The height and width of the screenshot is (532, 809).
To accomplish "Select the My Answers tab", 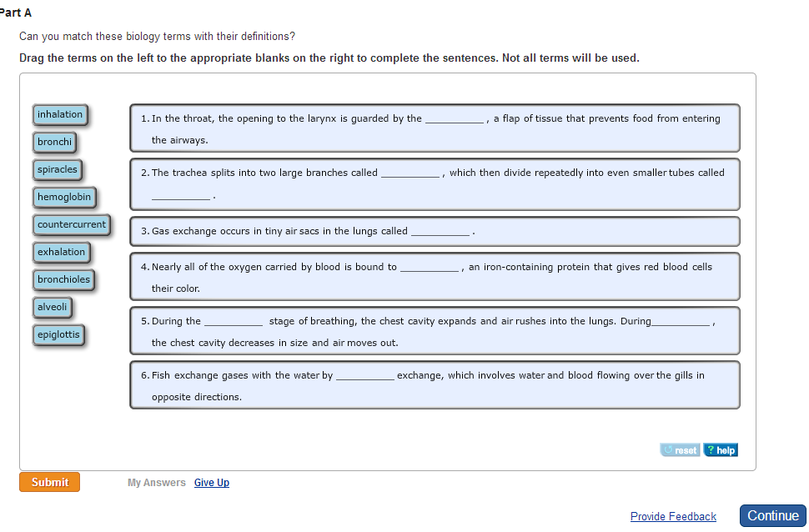I will 157,483.
